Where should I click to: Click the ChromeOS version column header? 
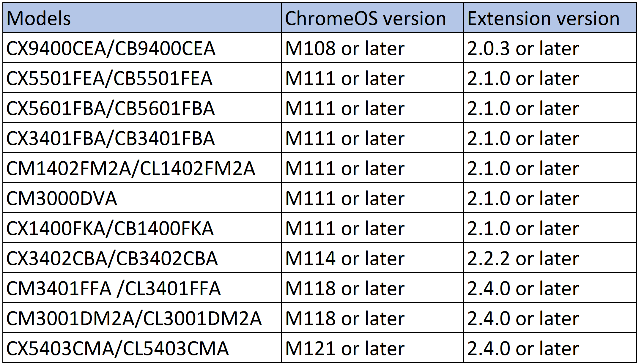point(372,17)
